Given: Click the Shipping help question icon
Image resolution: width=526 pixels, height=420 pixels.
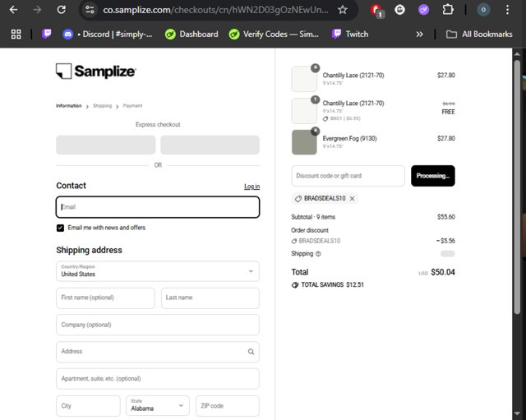Looking at the screenshot, I should pos(318,254).
